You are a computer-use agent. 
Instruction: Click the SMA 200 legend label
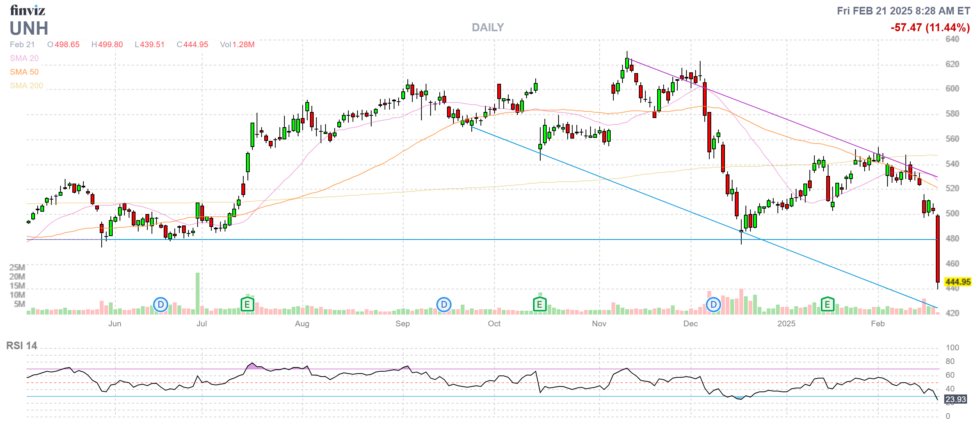point(26,86)
